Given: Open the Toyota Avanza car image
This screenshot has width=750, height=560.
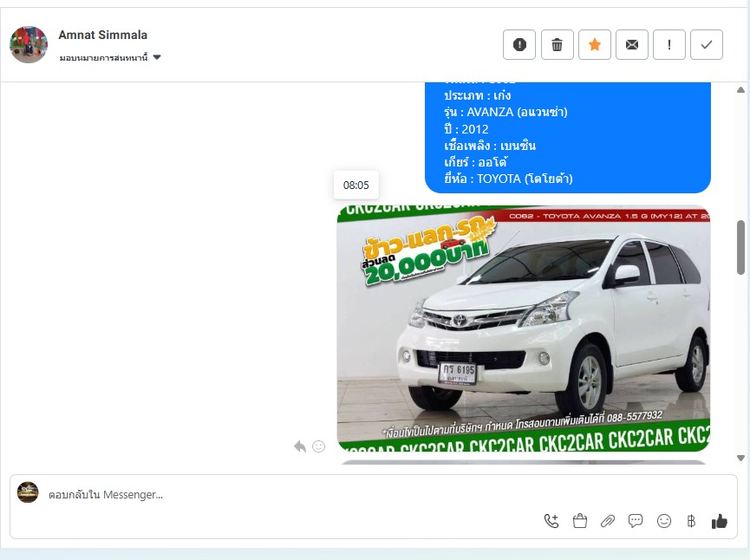Looking at the screenshot, I should point(524,329).
